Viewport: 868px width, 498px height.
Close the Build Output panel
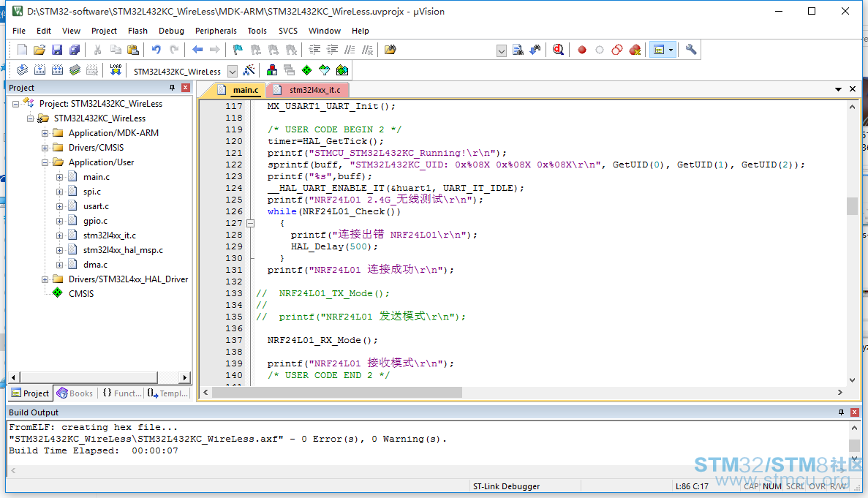(x=855, y=412)
